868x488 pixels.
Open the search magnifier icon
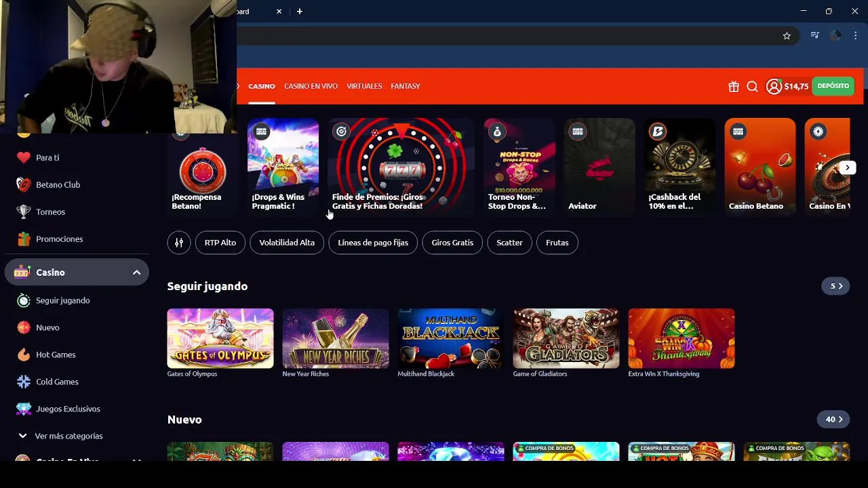(x=752, y=87)
